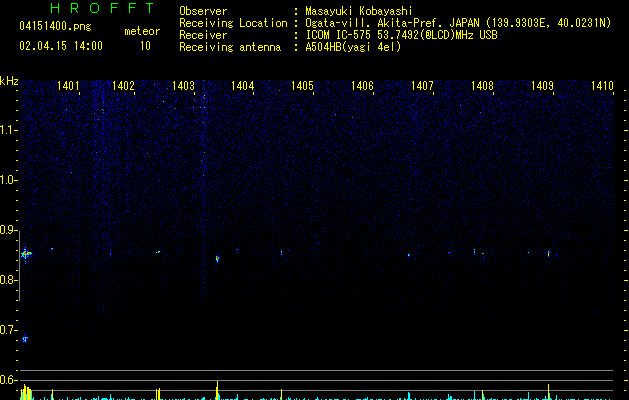Click the 1409 time marker
This screenshot has height=400, width=629.
542,86
